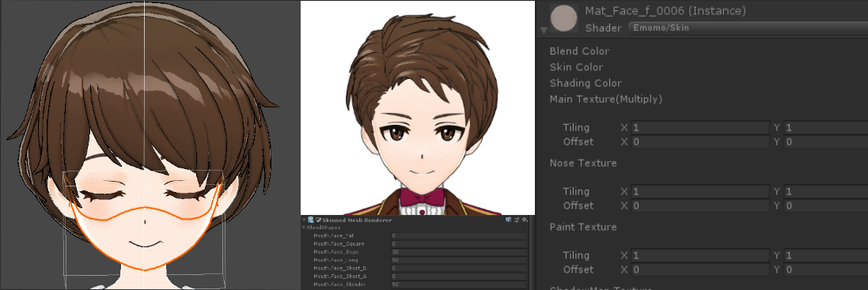Collapse the Mat_Face_f_0006 material foldout arrow
Screen dimensions: 868x290
tap(544, 29)
